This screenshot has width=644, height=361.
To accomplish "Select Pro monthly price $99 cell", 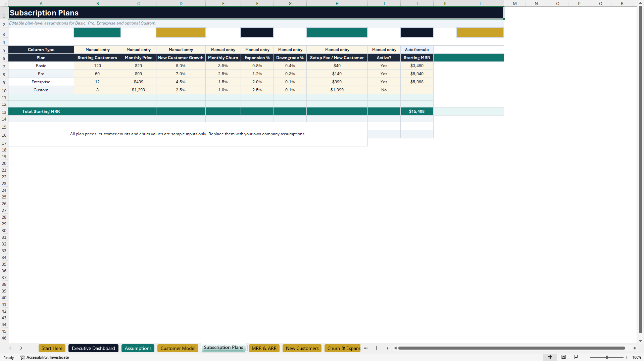I will 138,74.
